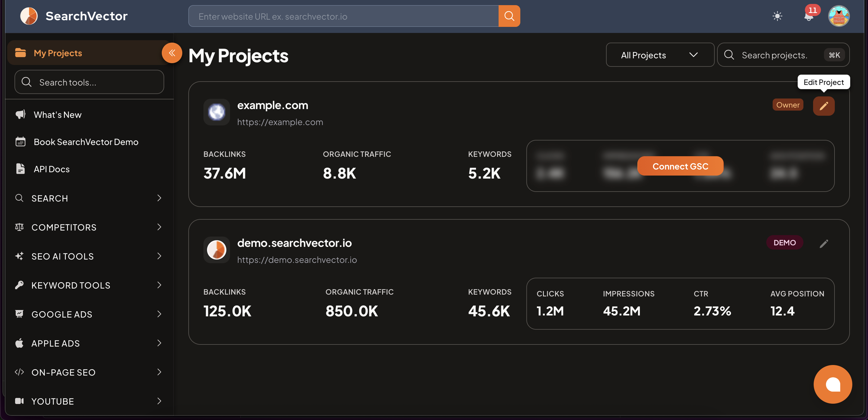Open the chat support bubble
Image resolution: width=868 pixels, height=420 pixels.
[x=833, y=384]
